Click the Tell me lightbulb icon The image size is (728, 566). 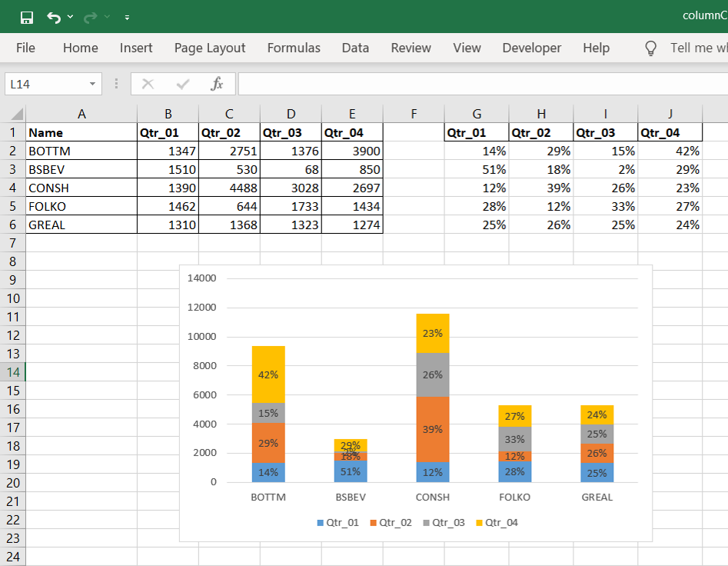pos(651,48)
